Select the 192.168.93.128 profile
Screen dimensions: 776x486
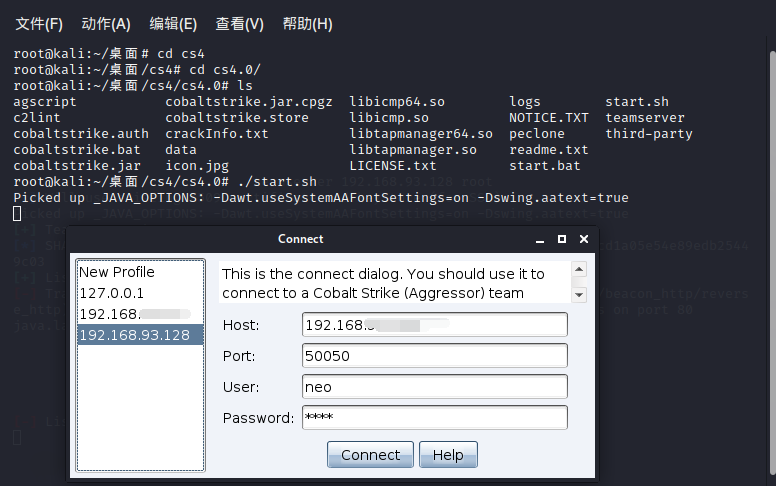point(141,335)
